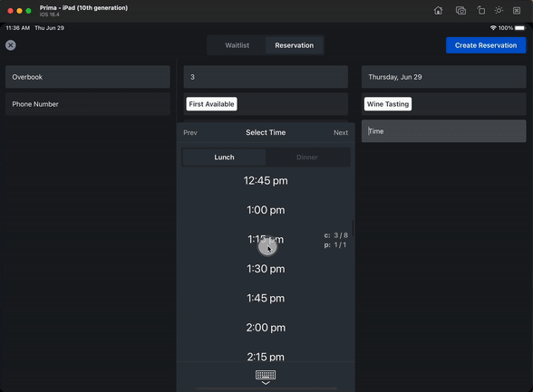This screenshot has height=392, width=533.
Task: Click the simulator Home icon
Action: [438, 11]
